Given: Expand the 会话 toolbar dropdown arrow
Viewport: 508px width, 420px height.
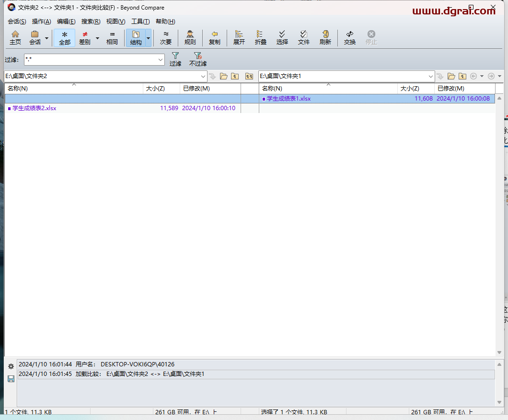Looking at the screenshot, I should point(46,38).
